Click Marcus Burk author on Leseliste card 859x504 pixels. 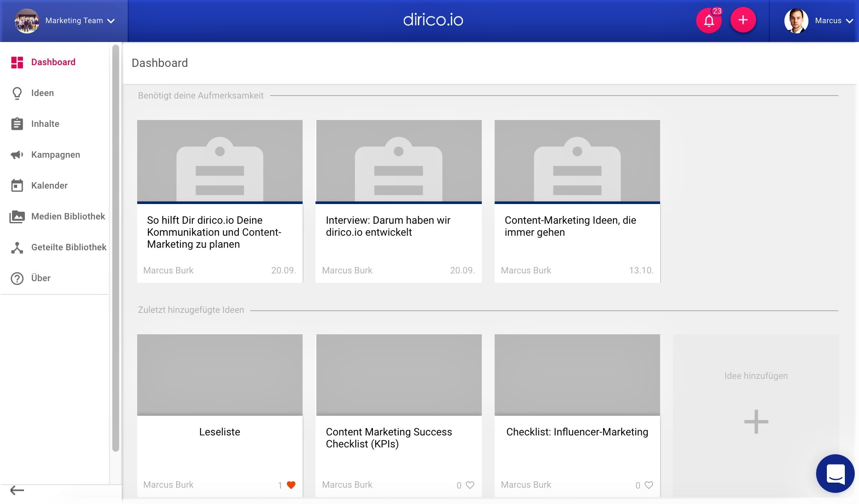(168, 485)
